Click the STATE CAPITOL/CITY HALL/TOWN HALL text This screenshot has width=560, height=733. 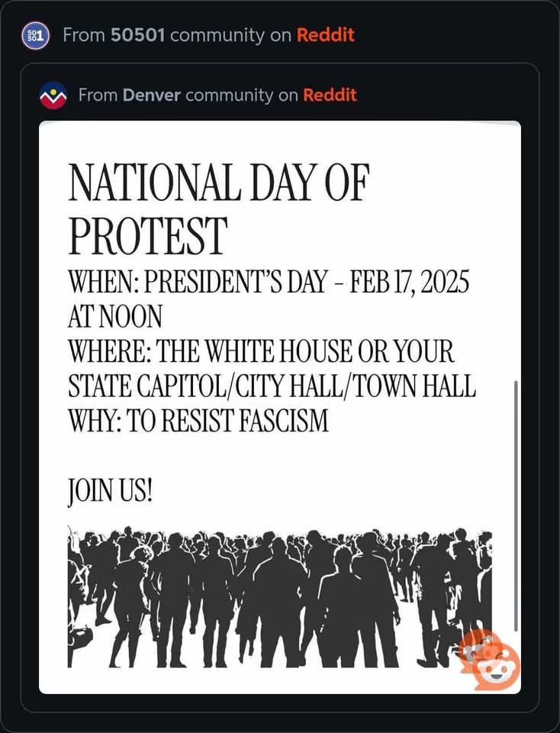272,385
